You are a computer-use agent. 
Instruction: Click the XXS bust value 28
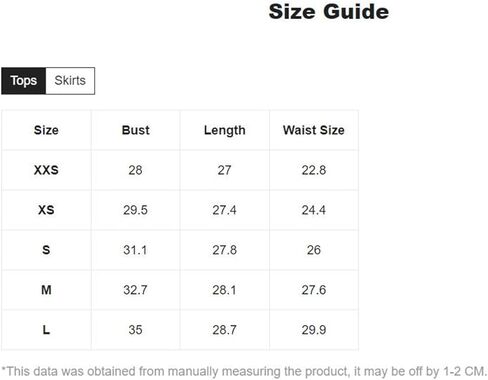136,170
